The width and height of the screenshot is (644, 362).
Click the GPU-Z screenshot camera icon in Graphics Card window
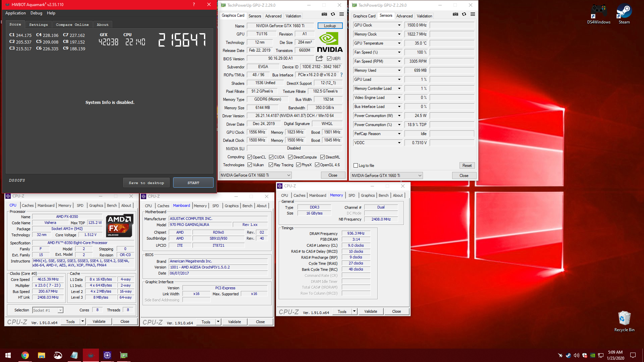324,14
